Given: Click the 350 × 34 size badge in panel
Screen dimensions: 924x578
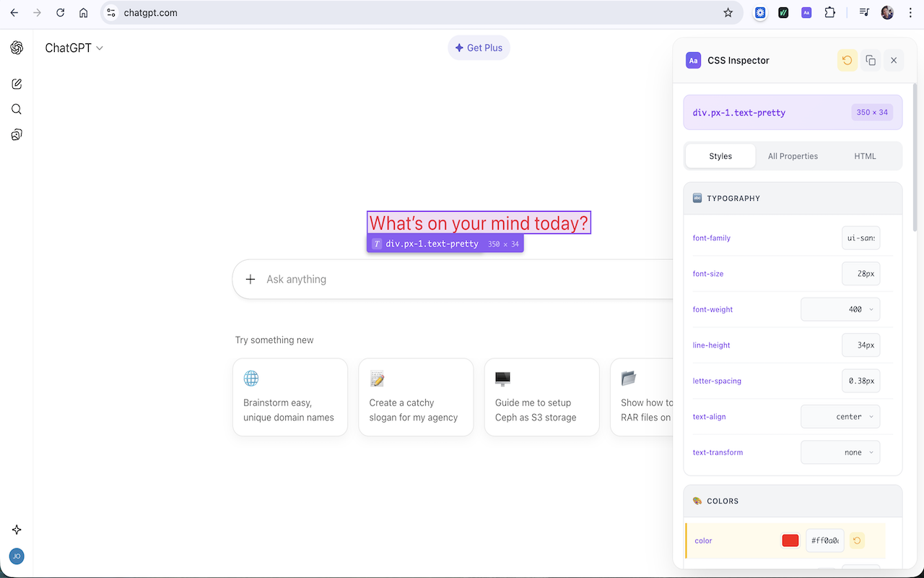Looking at the screenshot, I should pyautogui.click(x=872, y=112).
